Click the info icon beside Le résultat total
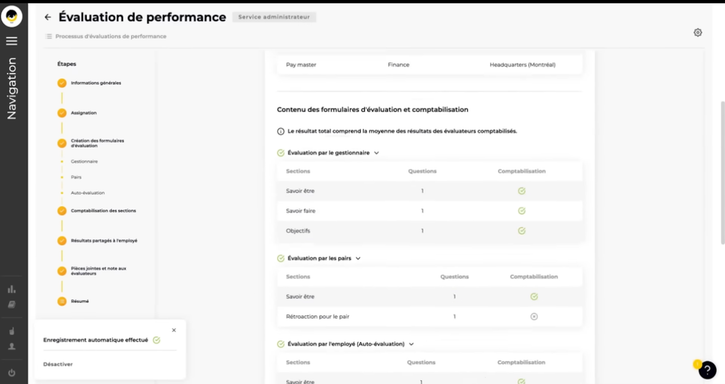The image size is (725, 384). pyautogui.click(x=281, y=131)
